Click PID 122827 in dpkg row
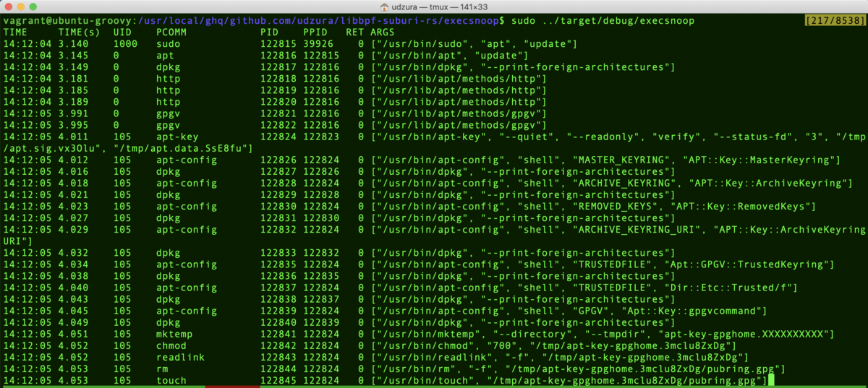The width and height of the screenshot is (868, 388). [x=278, y=171]
